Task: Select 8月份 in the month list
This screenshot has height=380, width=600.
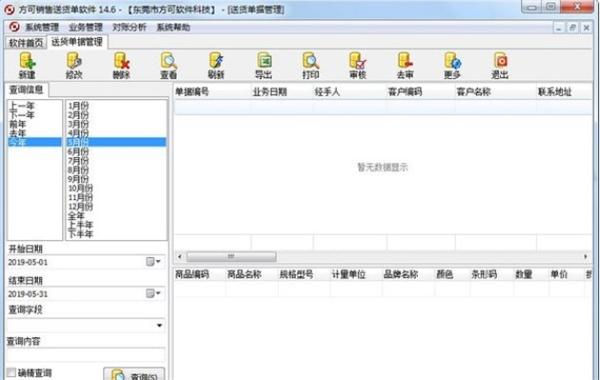Action: (117, 170)
